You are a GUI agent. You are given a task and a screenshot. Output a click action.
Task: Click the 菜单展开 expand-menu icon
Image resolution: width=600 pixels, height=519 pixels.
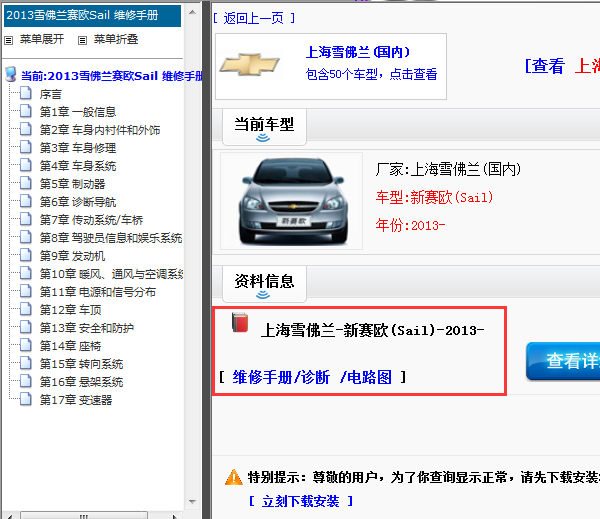tap(9, 40)
